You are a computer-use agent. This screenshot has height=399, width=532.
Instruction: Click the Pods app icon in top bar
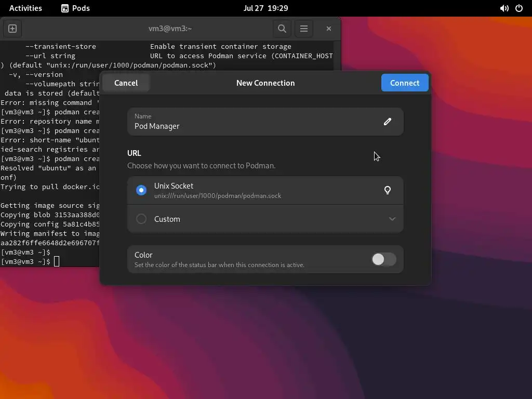tap(65, 8)
